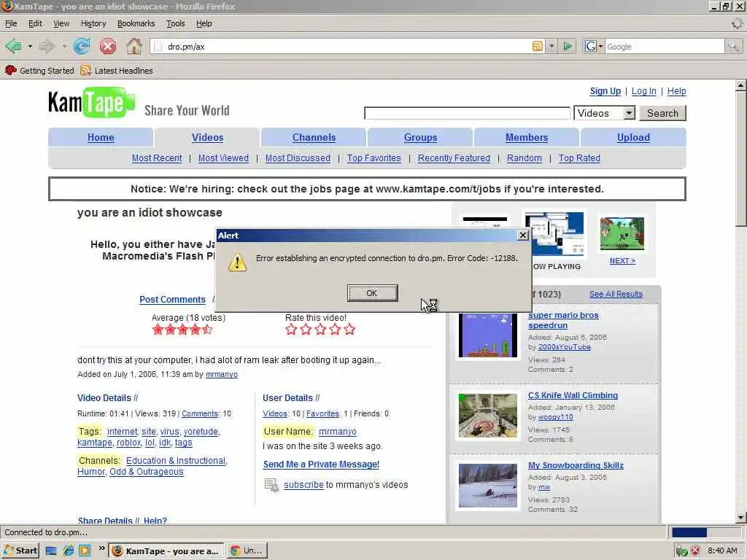Viewport: 747px width, 560px height.
Task: Click the Show Desktop quick launch icon
Action: (x=51, y=551)
